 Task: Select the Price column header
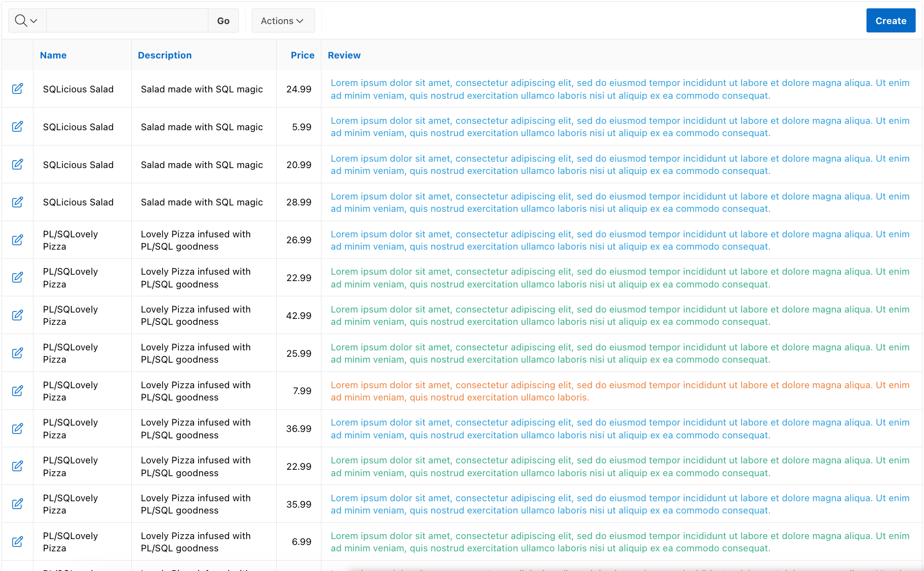tap(302, 55)
